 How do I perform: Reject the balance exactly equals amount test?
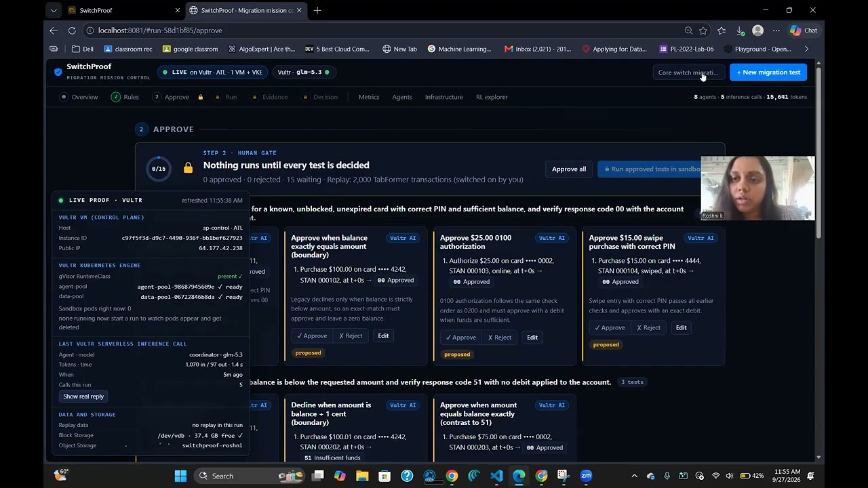[x=351, y=336]
